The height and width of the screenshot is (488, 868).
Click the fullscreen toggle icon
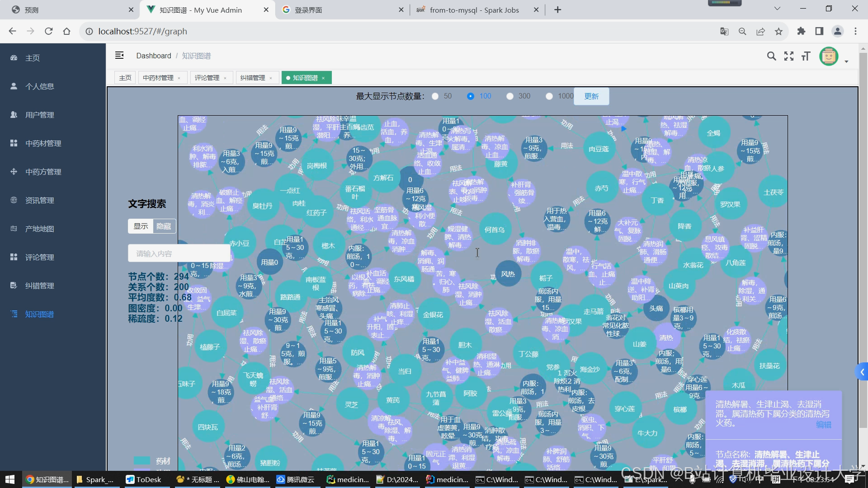click(789, 56)
